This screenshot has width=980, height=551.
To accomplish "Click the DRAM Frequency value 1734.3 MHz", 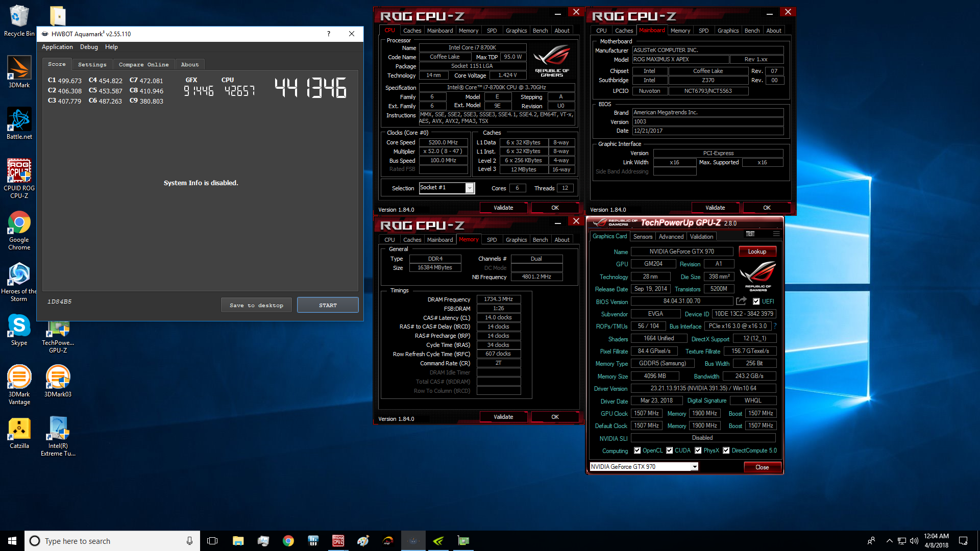I will click(498, 299).
